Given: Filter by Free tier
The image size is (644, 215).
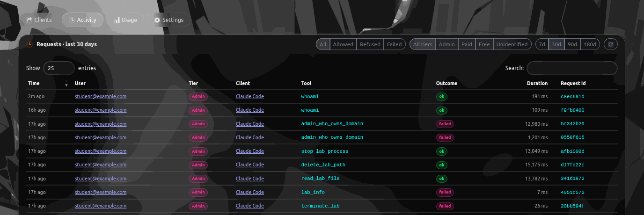Looking at the screenshot, I should [x=484, y=44].
